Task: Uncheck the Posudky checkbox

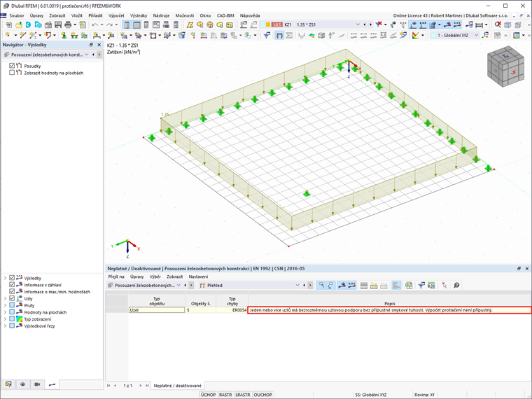Action: click(12, 66)
